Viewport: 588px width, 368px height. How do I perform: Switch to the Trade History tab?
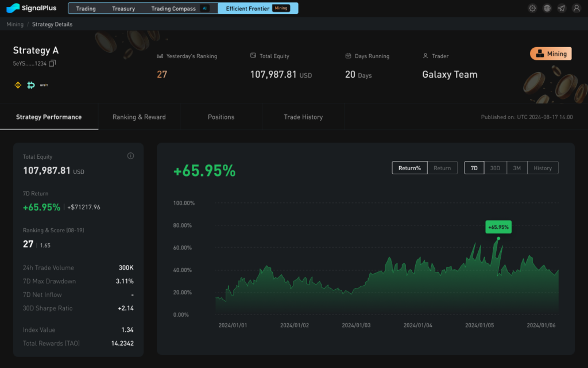click(303, 117)
